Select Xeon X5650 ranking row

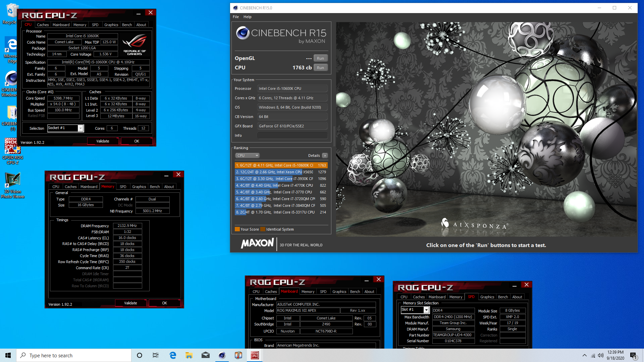coord(281,172)
